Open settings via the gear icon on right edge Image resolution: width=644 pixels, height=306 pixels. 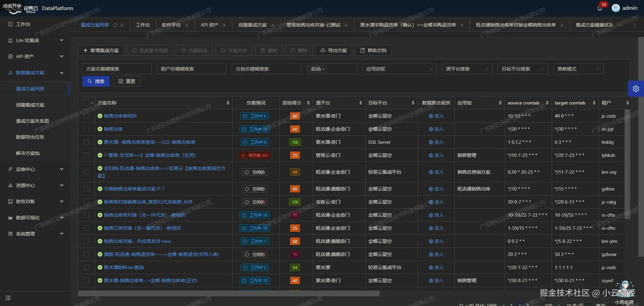click(x=636, y=88)
